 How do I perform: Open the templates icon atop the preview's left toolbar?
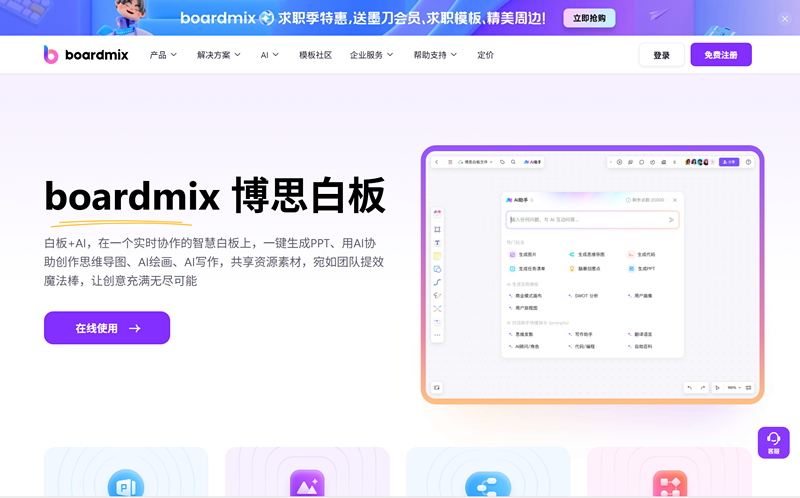point(437,213)
